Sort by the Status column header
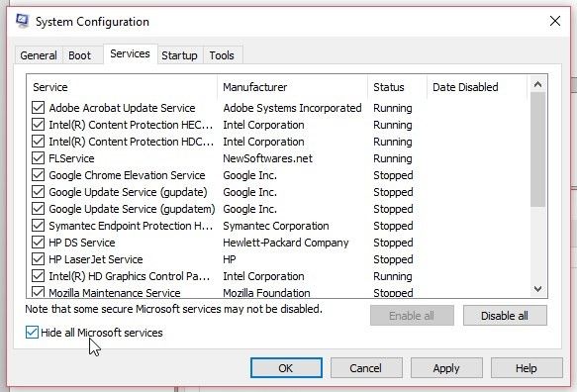The image size is (577, 392). click(x=397, y=87)
